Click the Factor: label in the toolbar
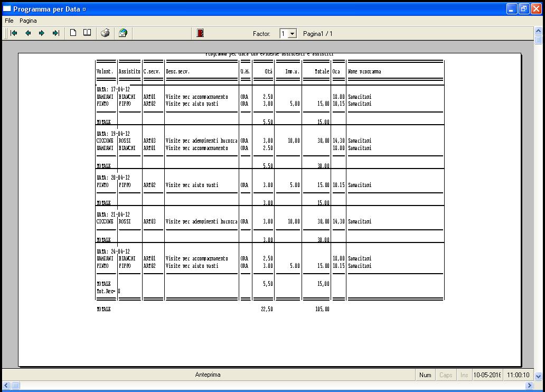Screen dimensions: 545x392 261,34
